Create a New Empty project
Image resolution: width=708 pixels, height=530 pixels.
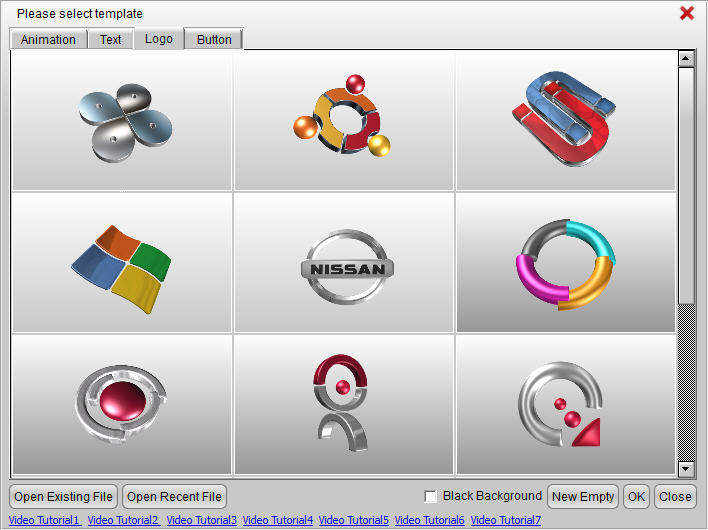[x=582, y=497]
